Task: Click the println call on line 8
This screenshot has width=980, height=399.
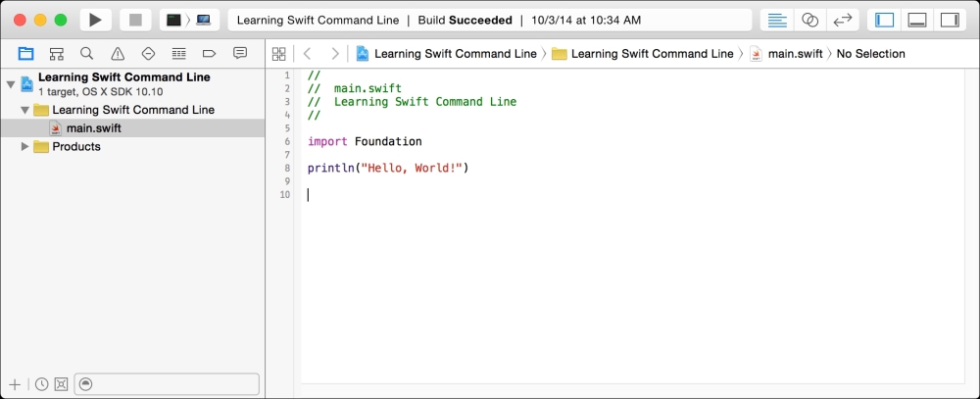Action: tap(330, 168)
